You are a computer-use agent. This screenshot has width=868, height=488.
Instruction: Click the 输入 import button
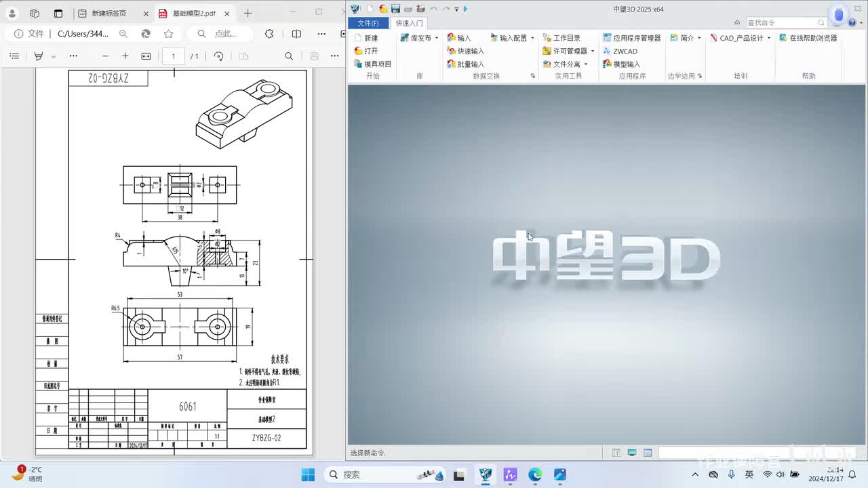(459, 38)
